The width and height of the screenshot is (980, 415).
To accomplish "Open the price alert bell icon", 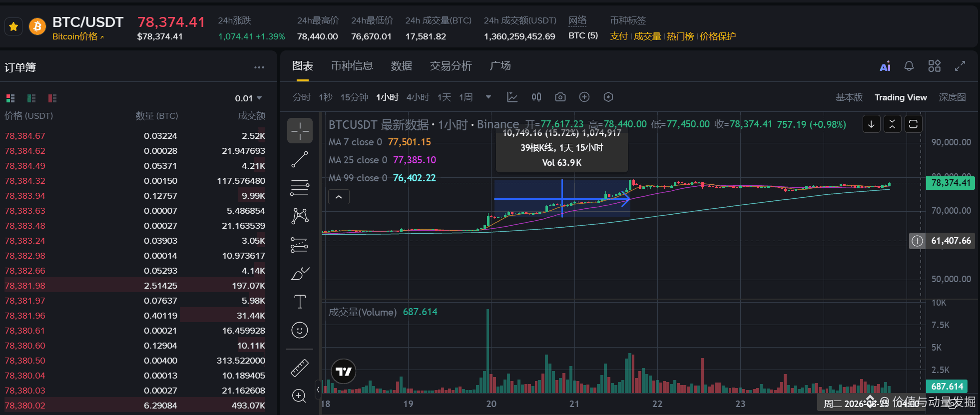I will (x=909, y=66).
